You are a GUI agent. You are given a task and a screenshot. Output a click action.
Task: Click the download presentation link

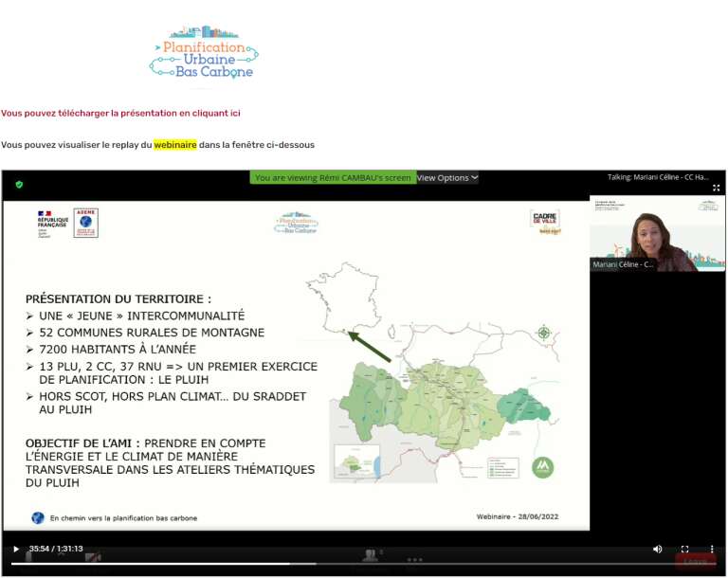(x=120, y=114)
